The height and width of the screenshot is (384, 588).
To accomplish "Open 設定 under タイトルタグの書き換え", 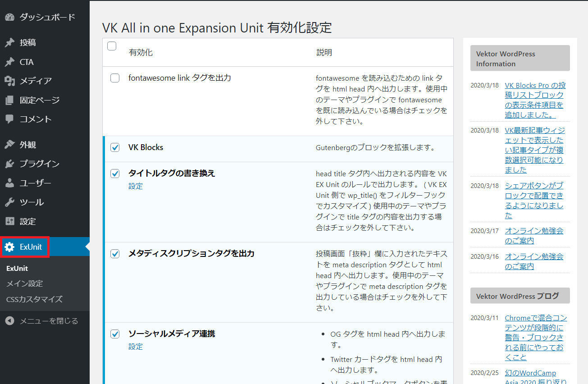I will tap(136, 186).
